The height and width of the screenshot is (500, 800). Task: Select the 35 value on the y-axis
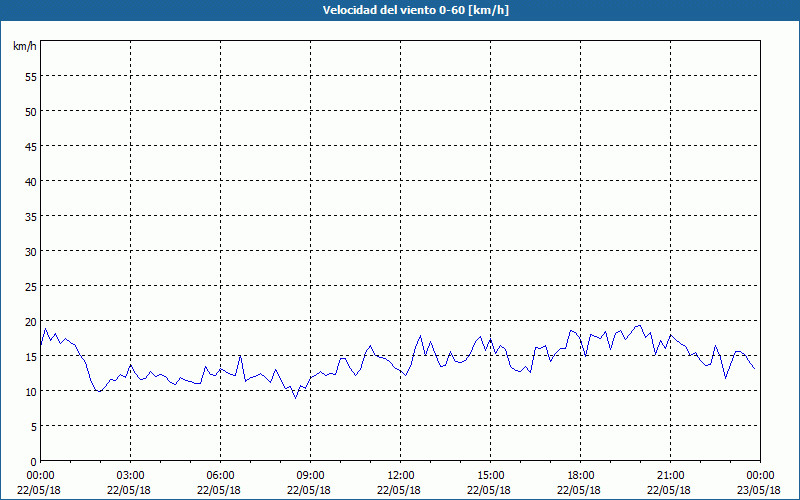click(x=31, y=217)
